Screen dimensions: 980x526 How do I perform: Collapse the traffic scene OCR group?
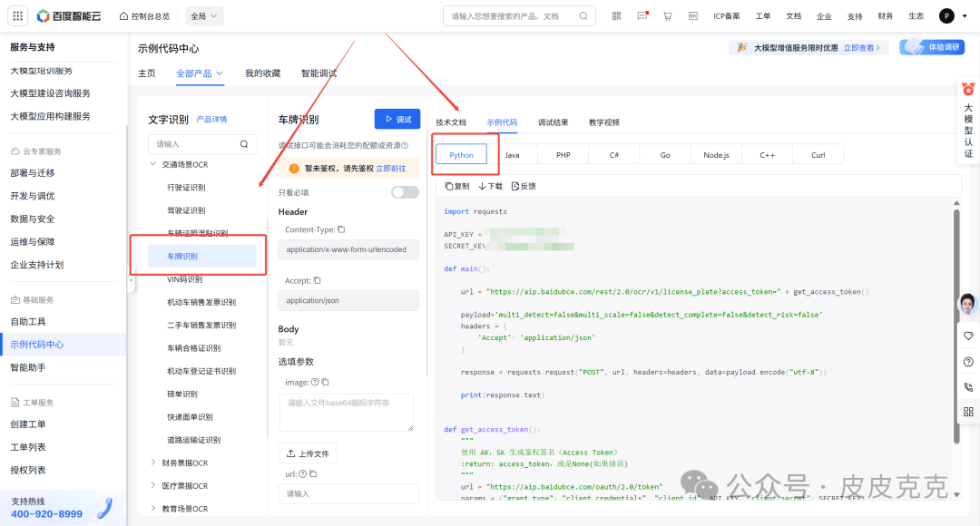tap(152, 164)
